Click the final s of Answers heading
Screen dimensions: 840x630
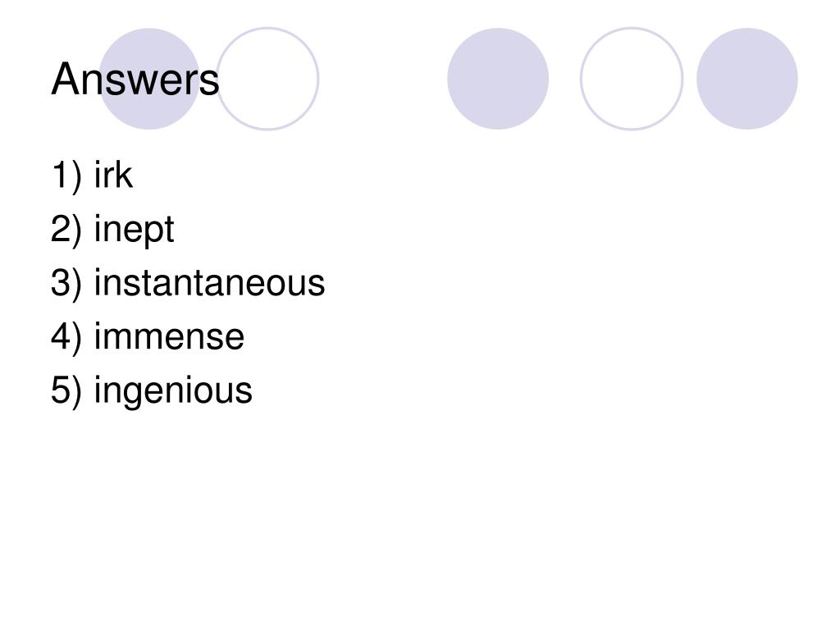coord(209,83)
